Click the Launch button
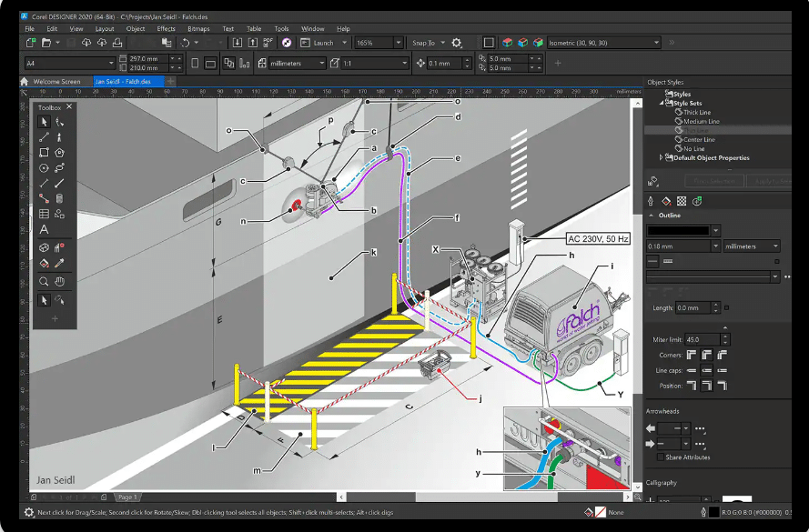Image resolution: width=809 pixels, height=532 pixels. (x=318, y=43)
